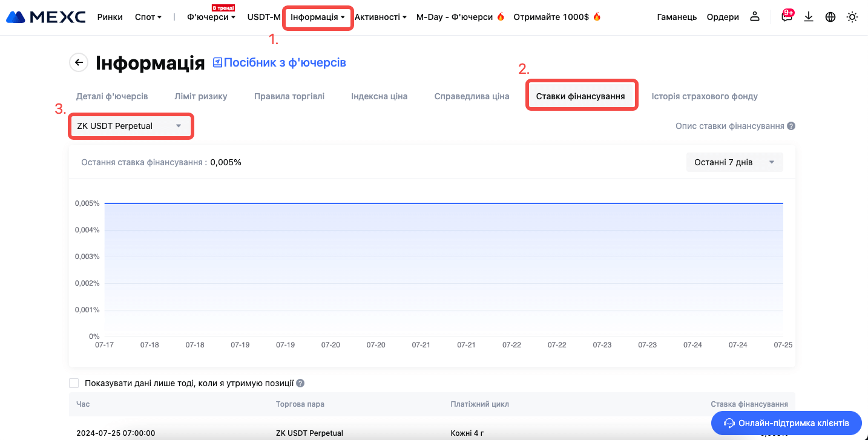The height and width of the screenshot is (440, 868).
Task: Enable the show data only when holding position checkbox
Action: tap(74, 383)
